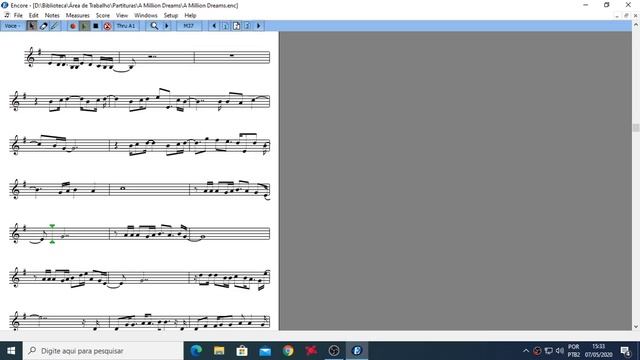Click the vertical scrollbar thumb
This screenshot has height=360, width=640.
[636, 128]
